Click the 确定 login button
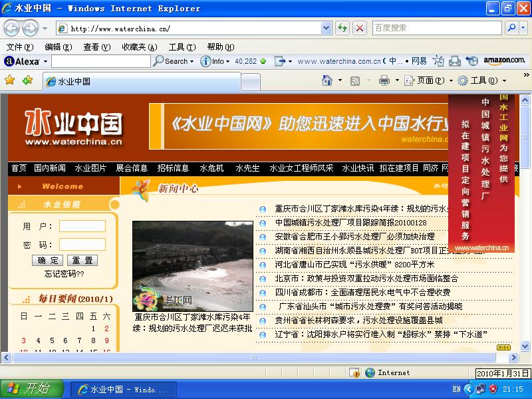This screenshot has height=399, width=532. 48,260
